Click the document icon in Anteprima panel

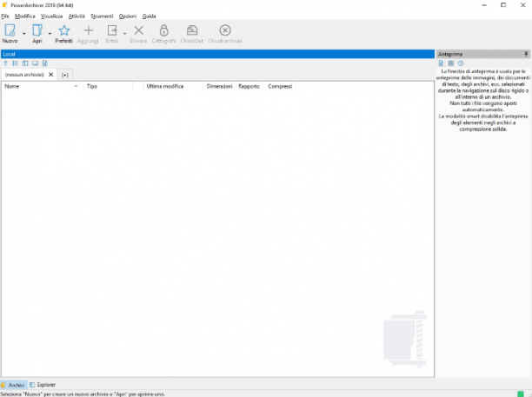441,63
